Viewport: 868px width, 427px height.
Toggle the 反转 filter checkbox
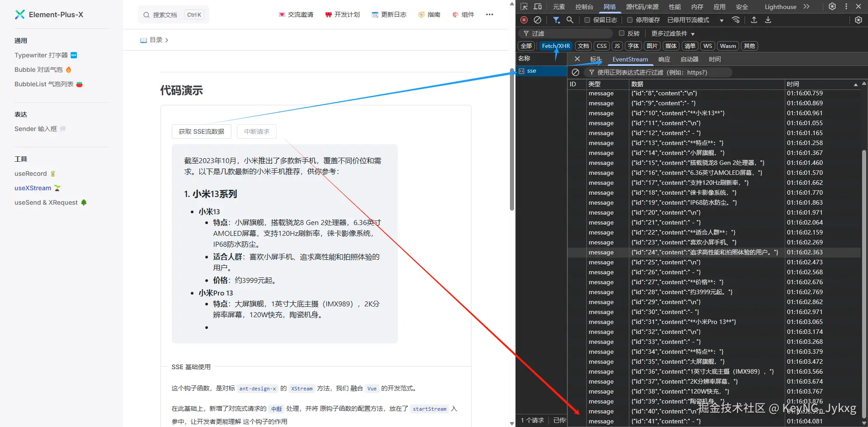click(x=622, y=33)
